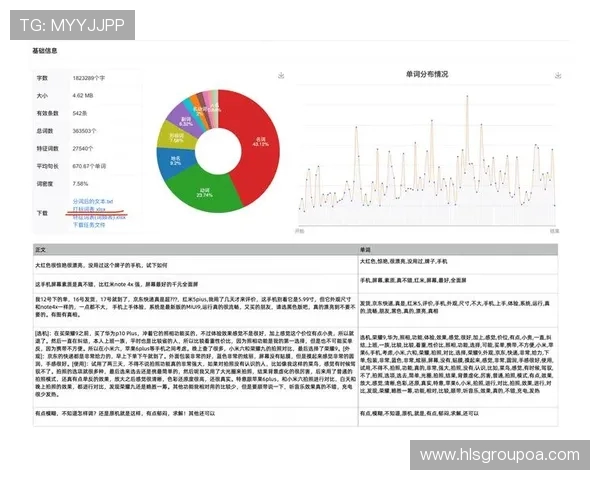Screen dimensions: 600x480
Task: Click the 正文 cell starting with 大红色很惊艳
Action: pyautogui.click(x=196, y=265)
